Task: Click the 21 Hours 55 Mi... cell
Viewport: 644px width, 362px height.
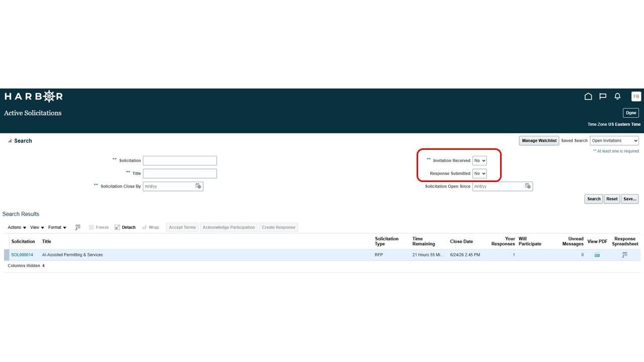Action: coord(428,255)
